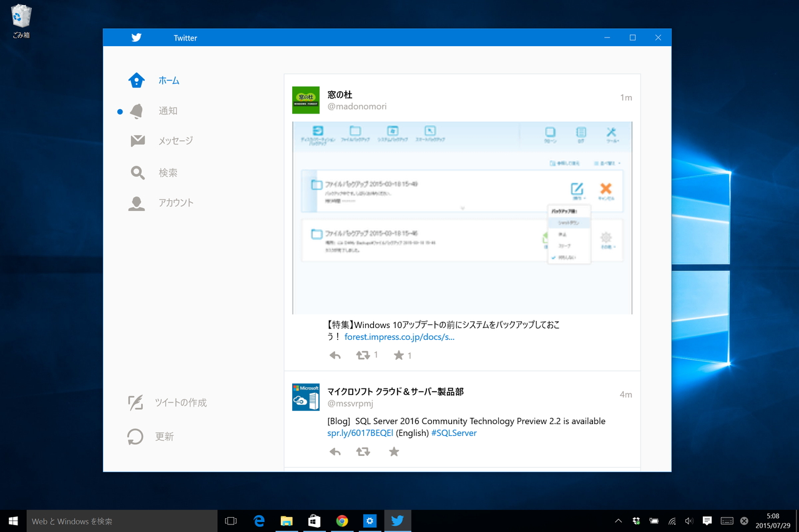Favorite the SQL Server 2016 tweet
The width and height of the screenshot is (799, 532).
(394, 452)
